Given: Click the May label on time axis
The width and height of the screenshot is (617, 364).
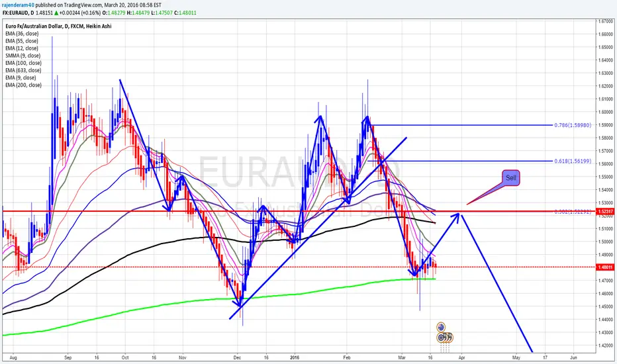Looking at the screenshot, I should [516, 357].
